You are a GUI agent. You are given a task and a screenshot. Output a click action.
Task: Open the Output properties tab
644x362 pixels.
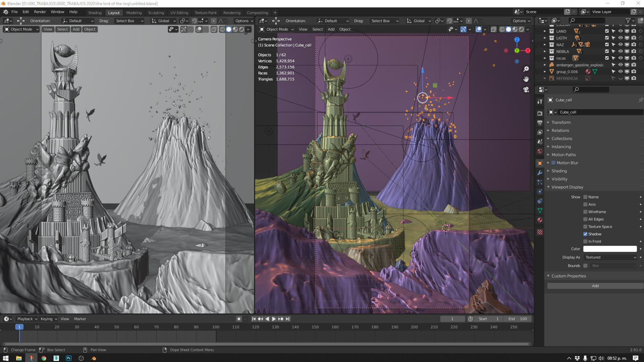click(x=540, y=123)
